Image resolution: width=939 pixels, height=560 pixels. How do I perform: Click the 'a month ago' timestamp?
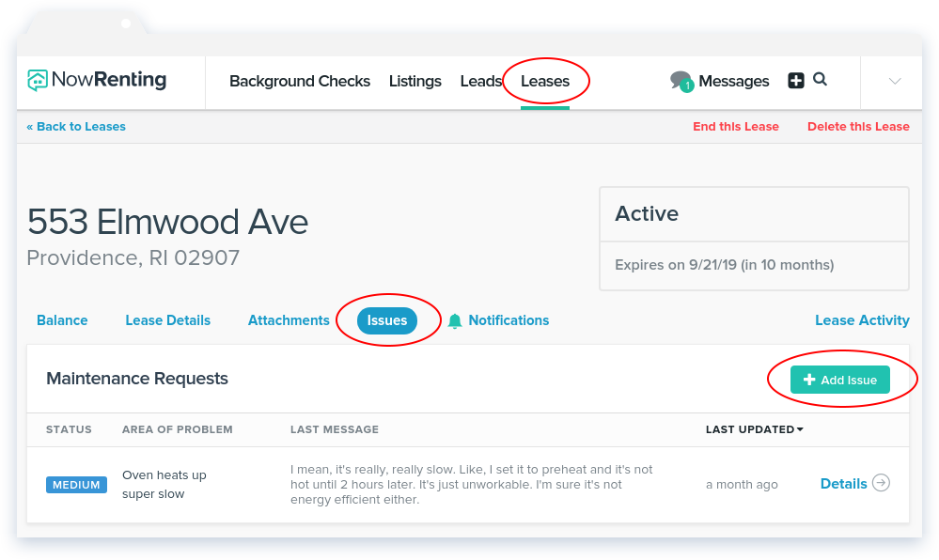(742, 485)
